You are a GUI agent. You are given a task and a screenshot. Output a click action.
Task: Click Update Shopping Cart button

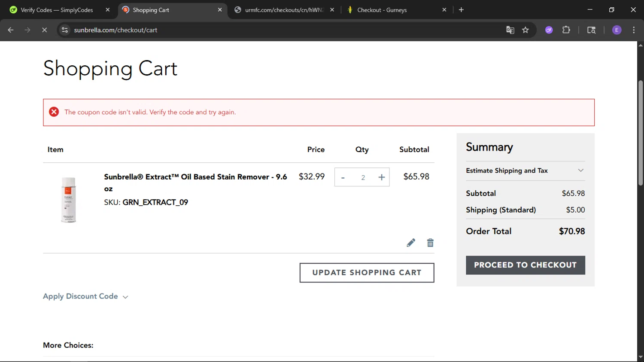[367, 273]
